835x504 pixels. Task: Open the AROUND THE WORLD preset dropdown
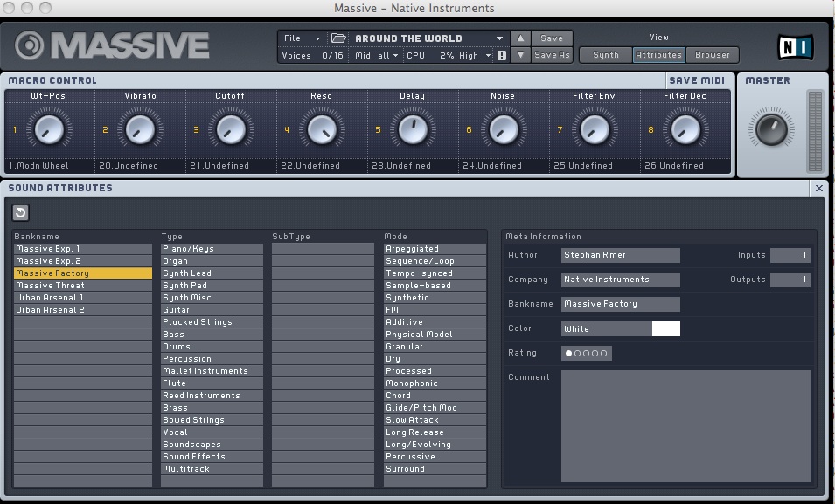point(428,38)
